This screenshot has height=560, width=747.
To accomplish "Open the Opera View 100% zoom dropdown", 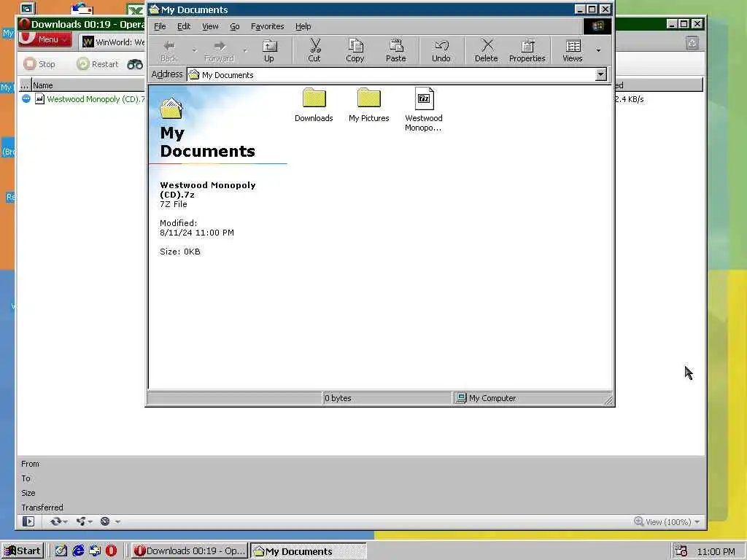I will (667, 522).
